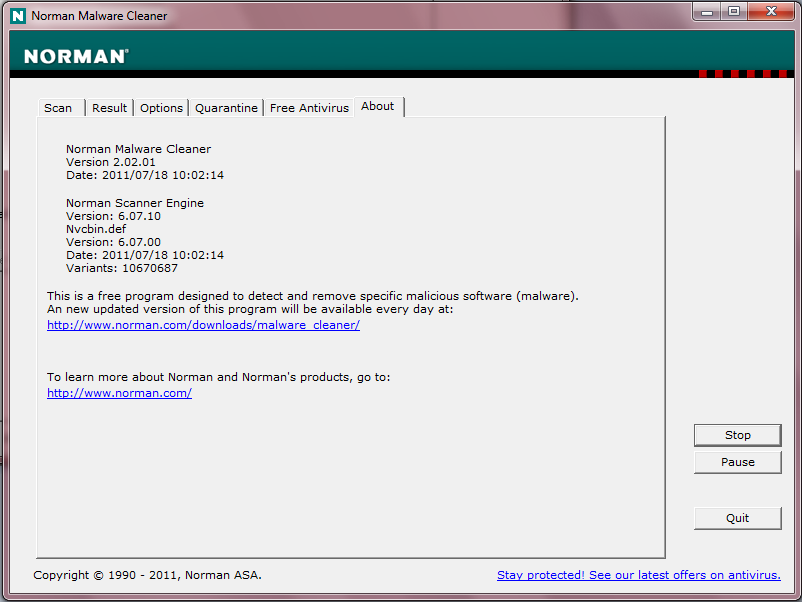Stop the running scan
The image size is (802, 602).
(738, 435)
